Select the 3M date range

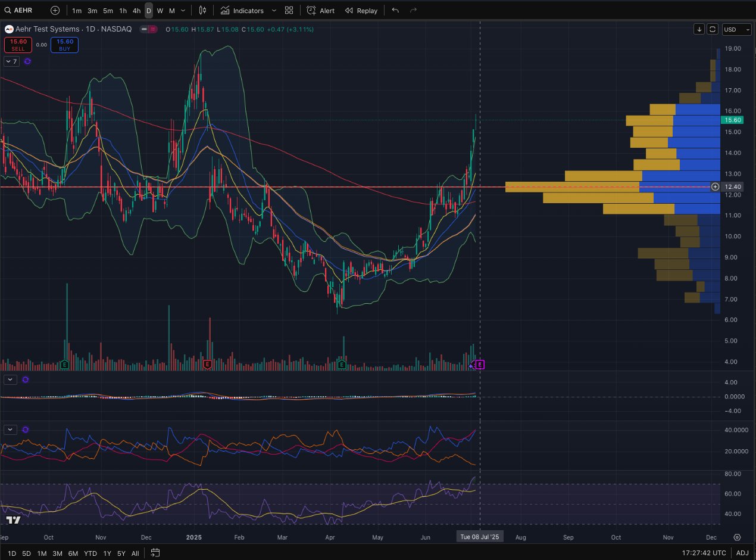click(x=57, y=553)
